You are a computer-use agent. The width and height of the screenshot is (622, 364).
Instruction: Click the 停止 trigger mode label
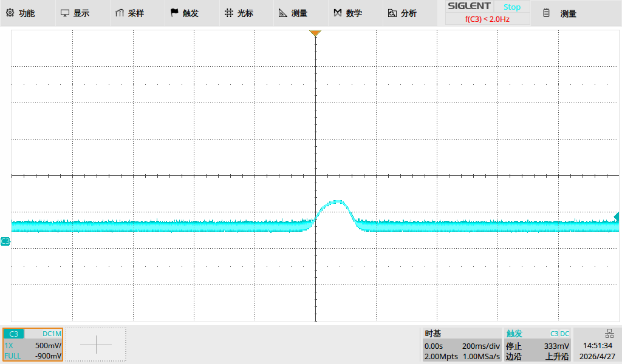(514, 346)
